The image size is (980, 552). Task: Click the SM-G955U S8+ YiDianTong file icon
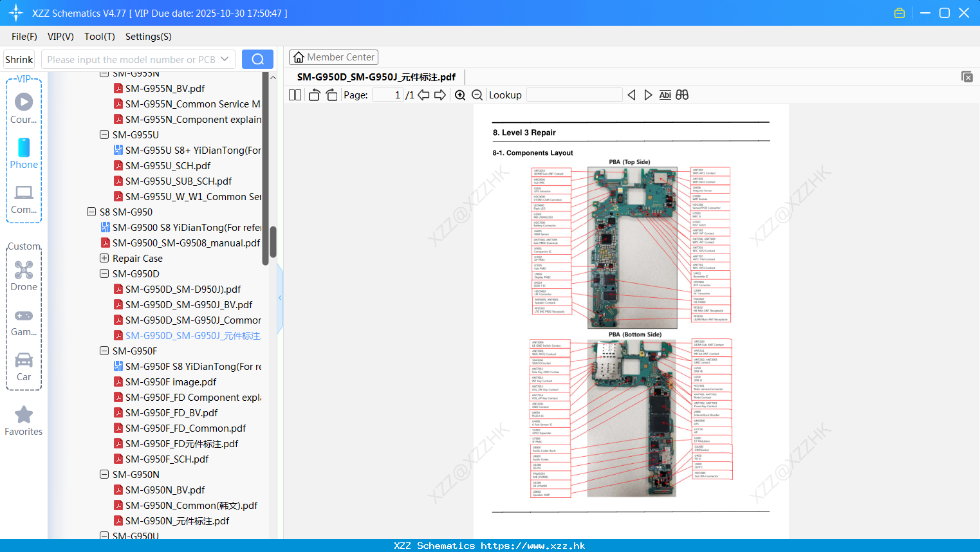tap(118, 150)
